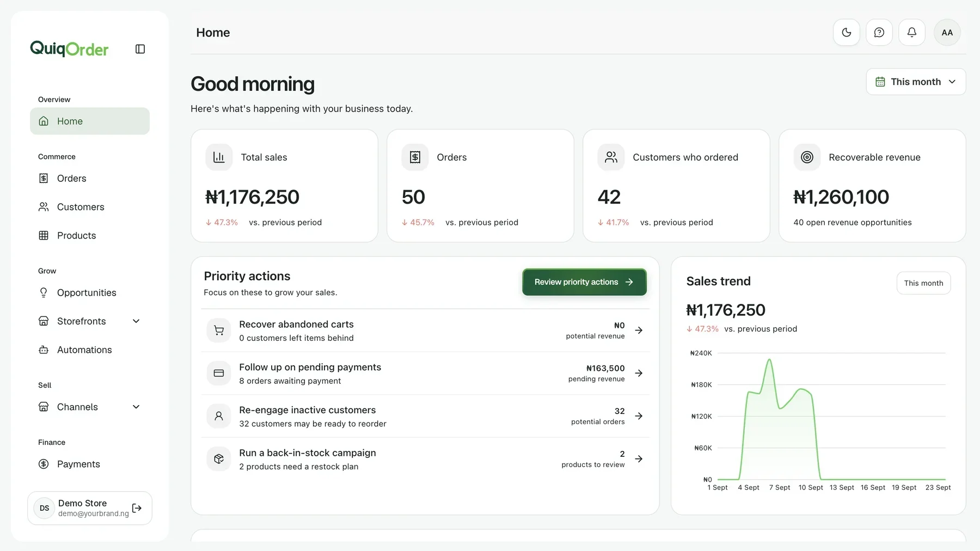Expand the Channels submenu

pyautogui.click(x=136, y=407)
